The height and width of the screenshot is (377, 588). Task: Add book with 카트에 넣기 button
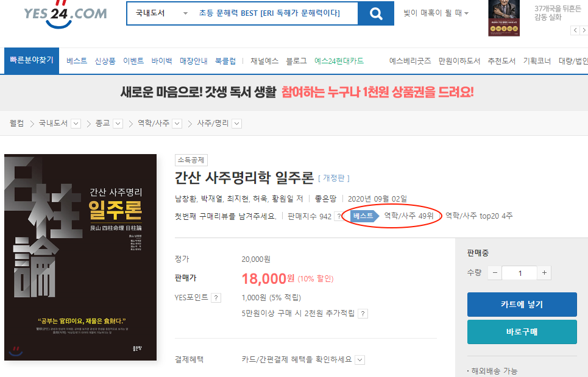(522, 305)
